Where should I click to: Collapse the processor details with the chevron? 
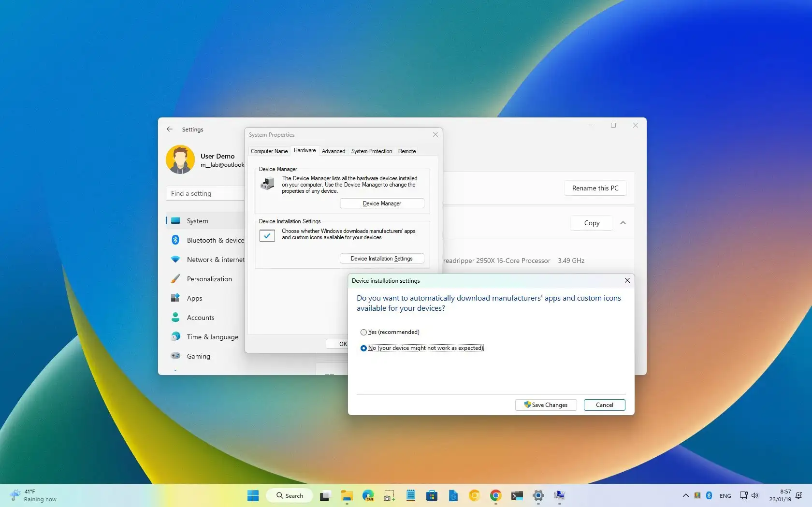coord(623,223)
